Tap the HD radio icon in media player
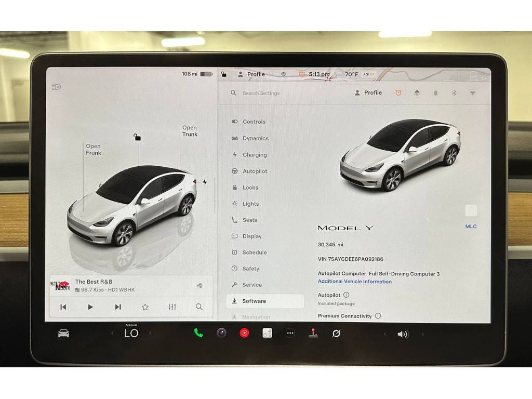 click(199, 286)
